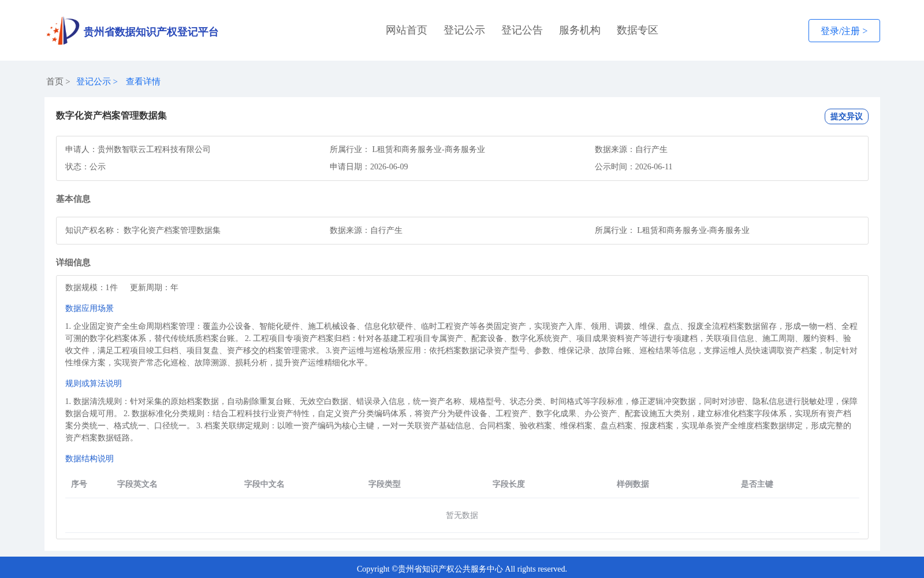Screen dimensions: 924x578
Task: Click the 字段类型 column header
Action: coord(385,484)
